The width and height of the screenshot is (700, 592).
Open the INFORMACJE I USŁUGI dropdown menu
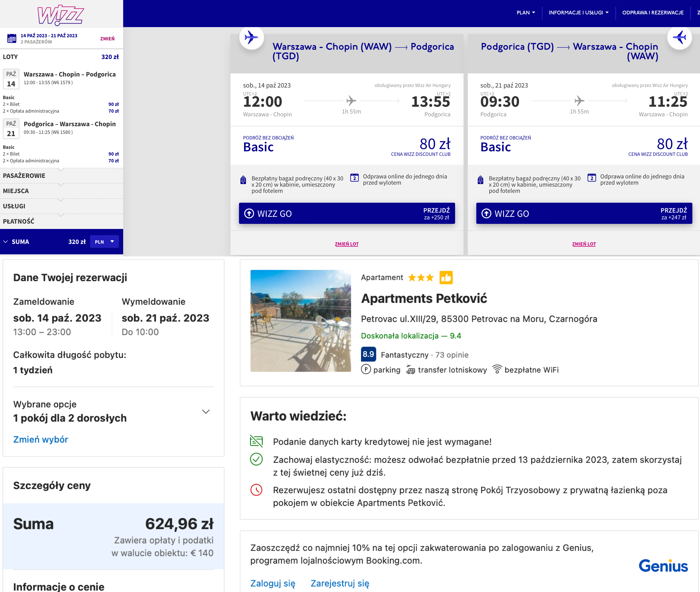579,13
